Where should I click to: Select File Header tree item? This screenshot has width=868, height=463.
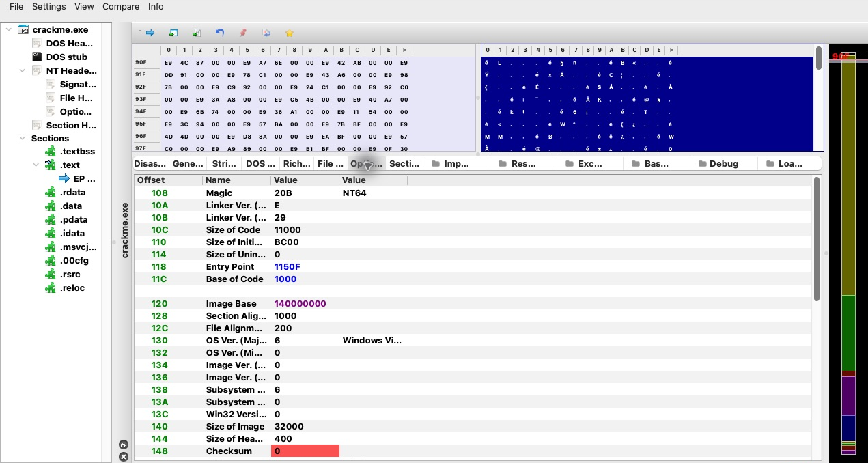coord(76,98)
